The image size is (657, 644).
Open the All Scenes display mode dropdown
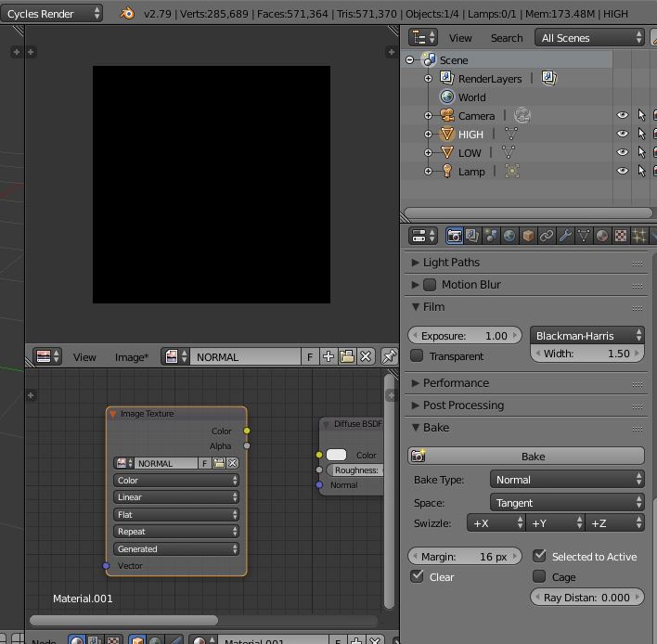pyautogui.click(x=589, y=38)
